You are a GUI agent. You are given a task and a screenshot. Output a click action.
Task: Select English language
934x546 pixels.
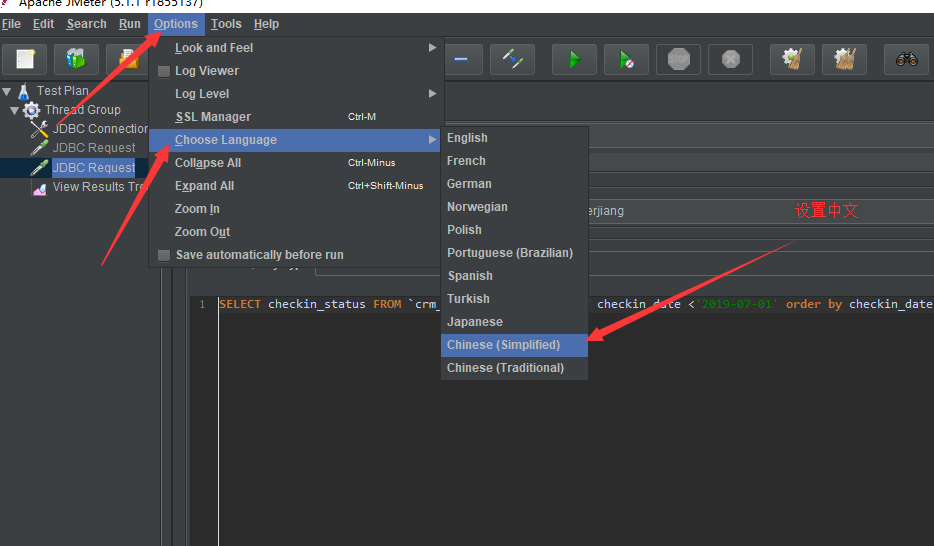pyautogui.click(x=514, y=138)
